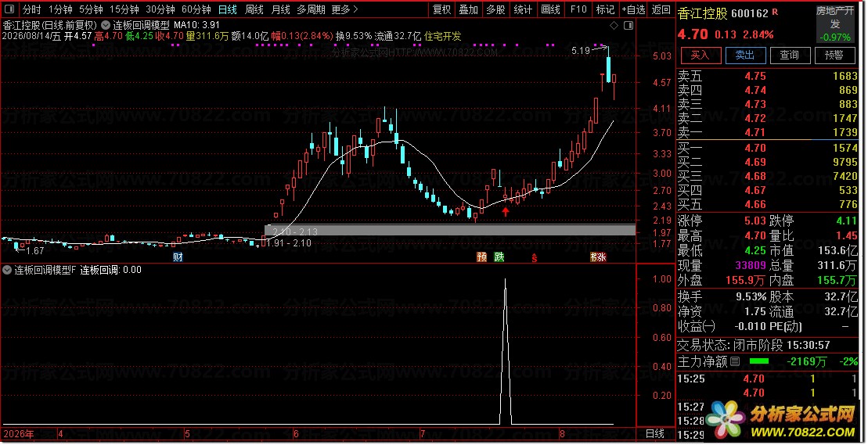This screenshot has width=868, height=445.
Task: Click the 叠加 overlay button
Action: pos(468,9)
